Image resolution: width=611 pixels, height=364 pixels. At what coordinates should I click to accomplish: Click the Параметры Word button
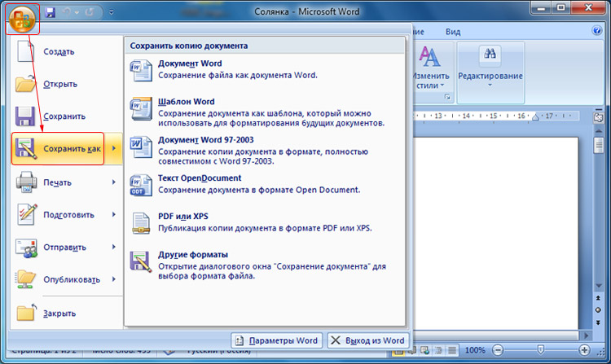tap(277, 340)
